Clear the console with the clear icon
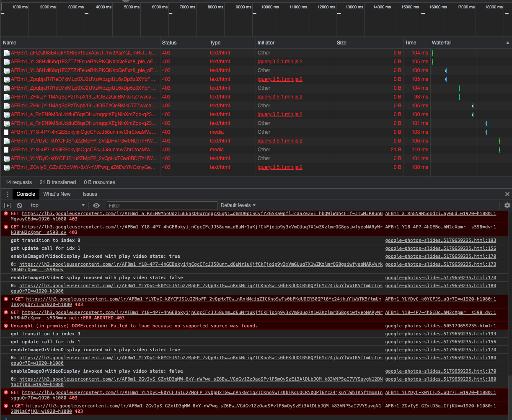 point(19,205)
